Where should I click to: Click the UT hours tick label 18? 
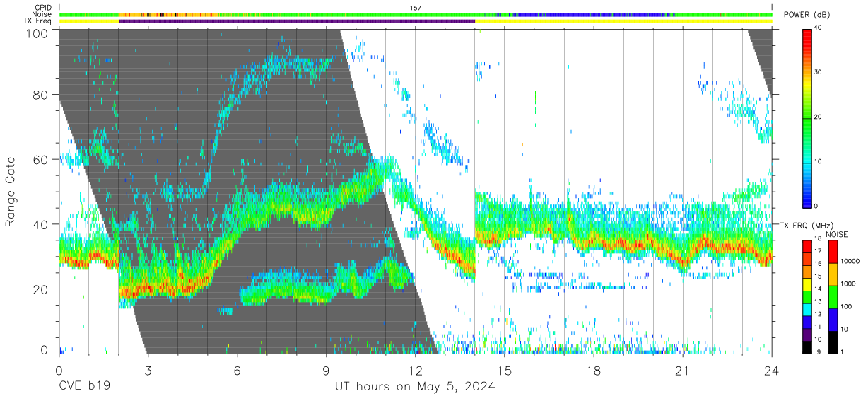pyautogui.click(x=594, y=371)
